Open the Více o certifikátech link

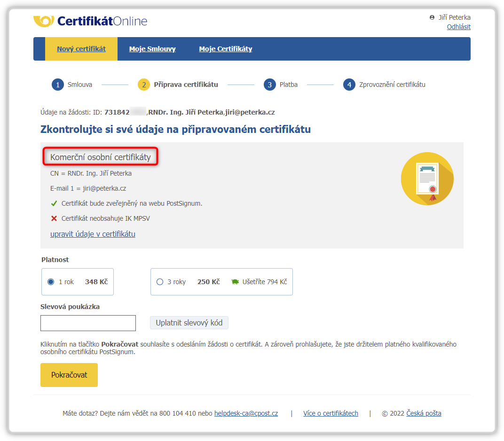coord(331,413)
